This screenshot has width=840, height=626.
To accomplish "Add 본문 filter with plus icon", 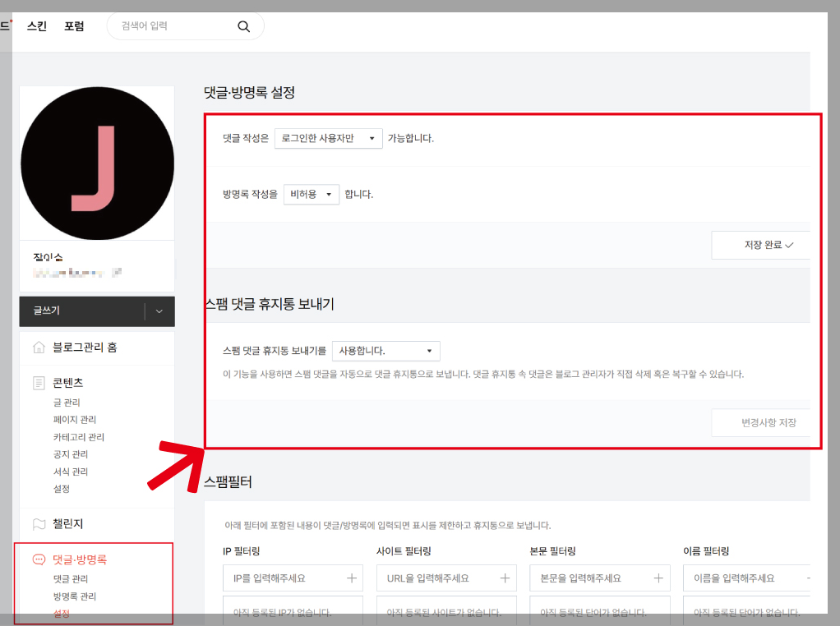I will coord(658,578).
